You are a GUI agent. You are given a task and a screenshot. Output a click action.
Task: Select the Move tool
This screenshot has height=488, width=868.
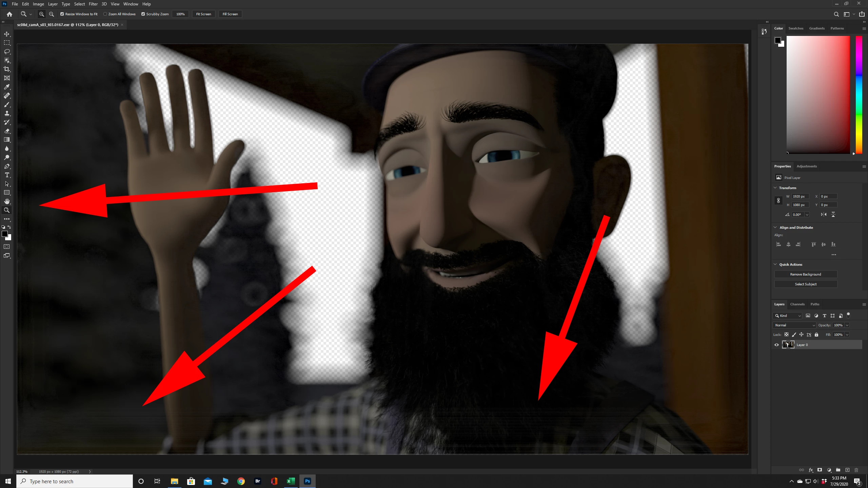(7, 34)
